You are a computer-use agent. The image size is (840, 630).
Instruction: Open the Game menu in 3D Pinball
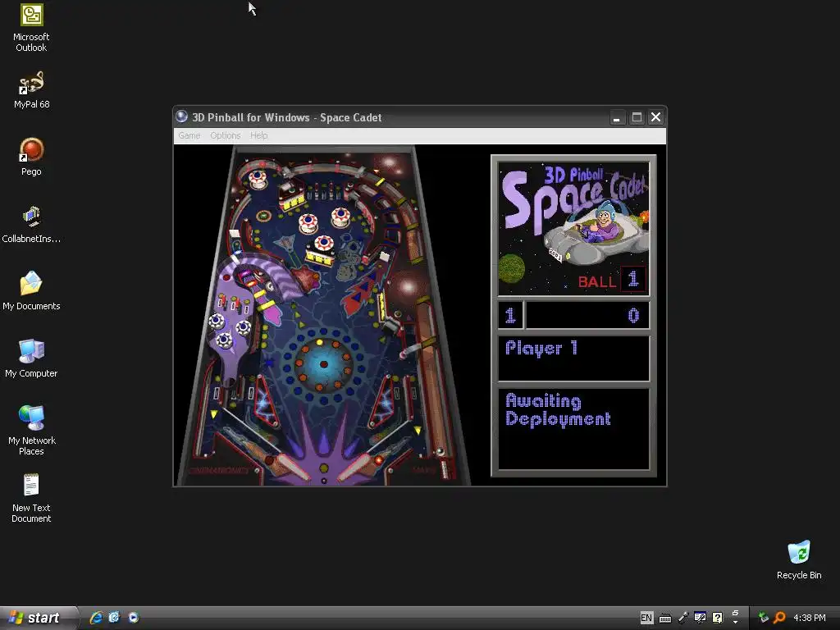click(189, 135)
